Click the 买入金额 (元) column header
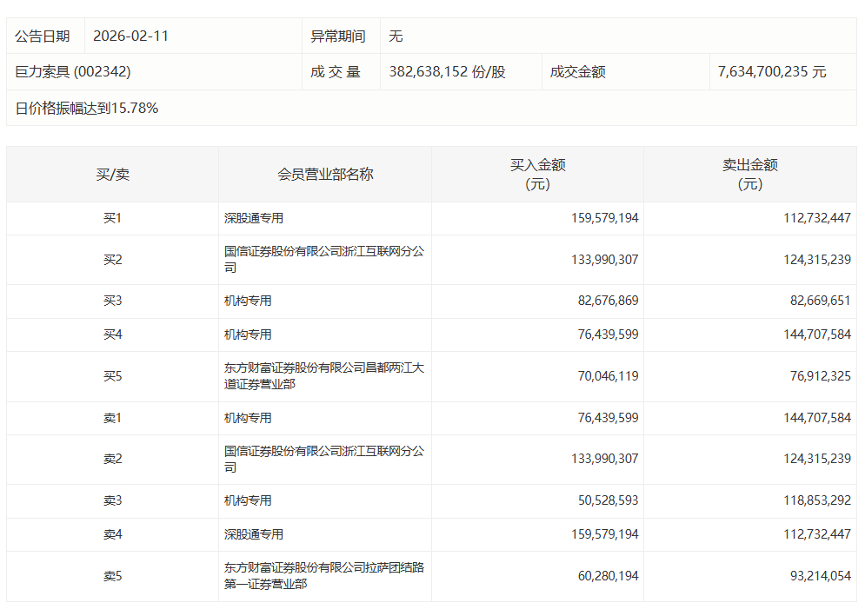Image resolution: width=865 pixels, height=616 pixels. 537,175
